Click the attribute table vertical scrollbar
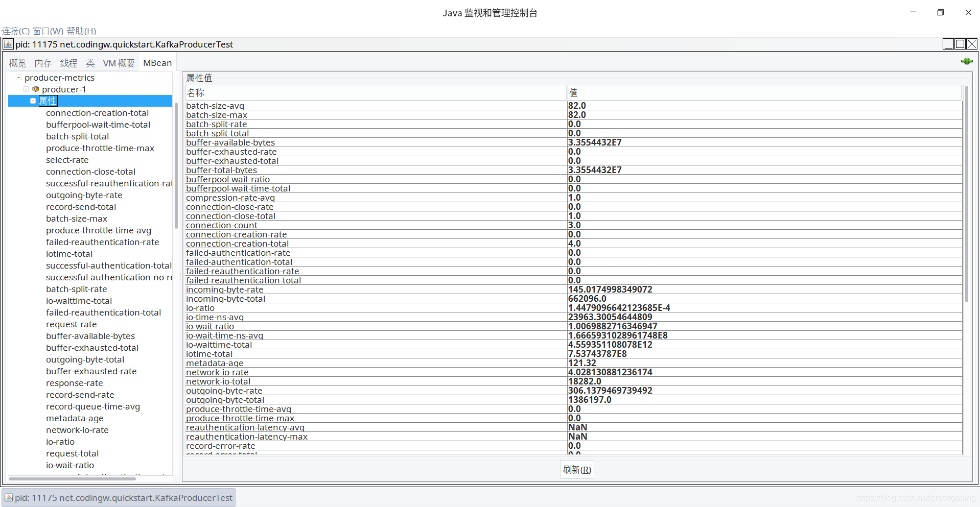The height and width of the screenshot is (507, 980). 966,194
